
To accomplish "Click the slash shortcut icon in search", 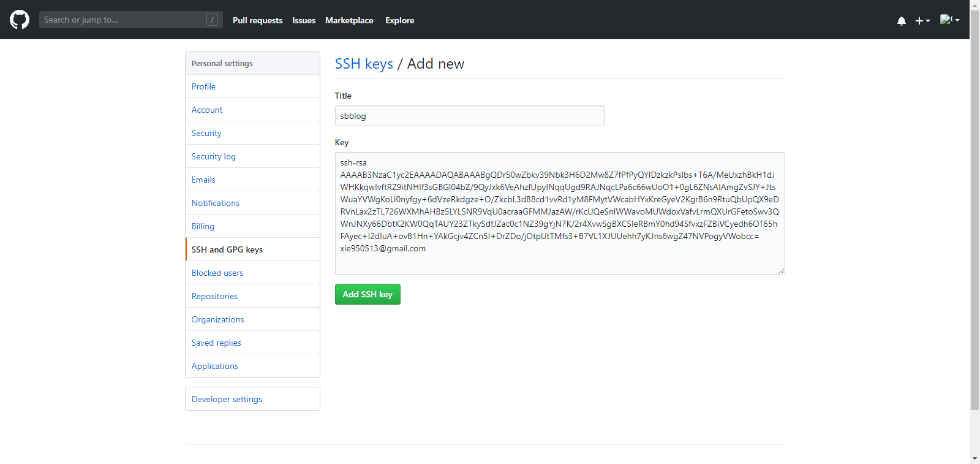I will tap(213, 20).
